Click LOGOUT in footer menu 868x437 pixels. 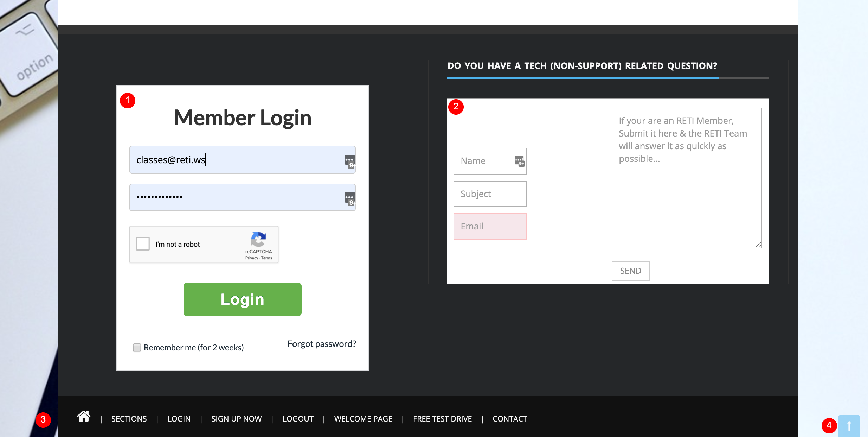(298, 419)
